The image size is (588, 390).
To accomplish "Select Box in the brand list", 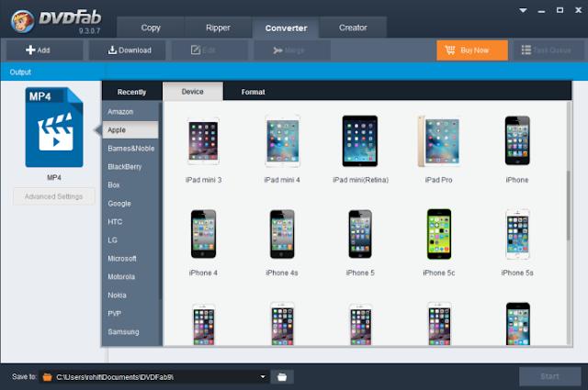I will click(130, 185).
